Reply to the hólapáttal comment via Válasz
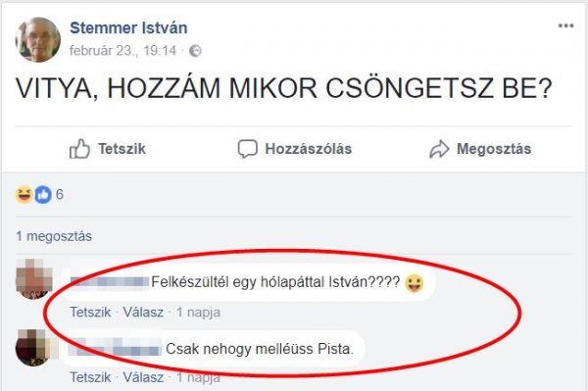The image size is (588, 391). click(143, 312)
